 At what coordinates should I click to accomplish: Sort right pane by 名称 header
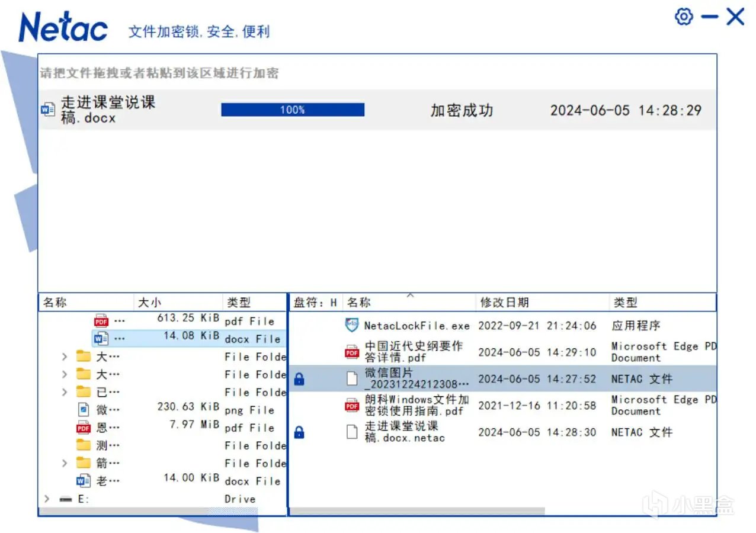point(409,303)
